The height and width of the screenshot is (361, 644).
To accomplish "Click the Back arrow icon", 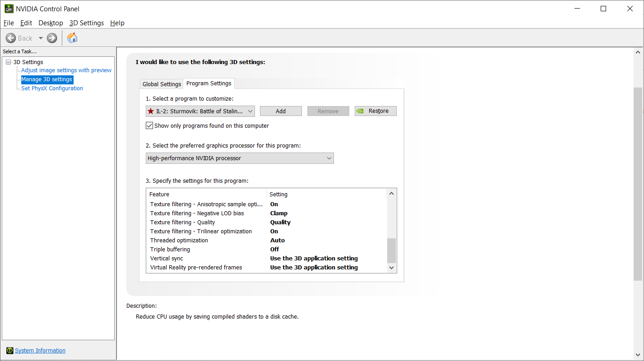I will click(x=11, y=38).
